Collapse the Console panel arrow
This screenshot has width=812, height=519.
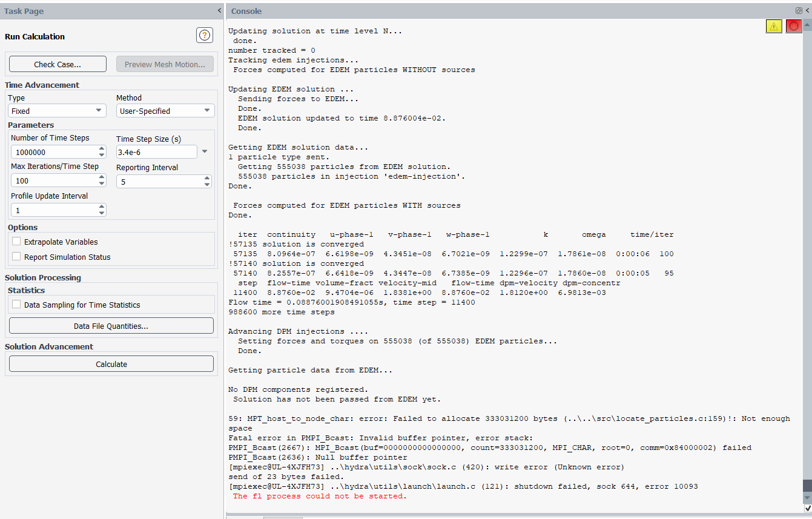[x=807, y=11]
